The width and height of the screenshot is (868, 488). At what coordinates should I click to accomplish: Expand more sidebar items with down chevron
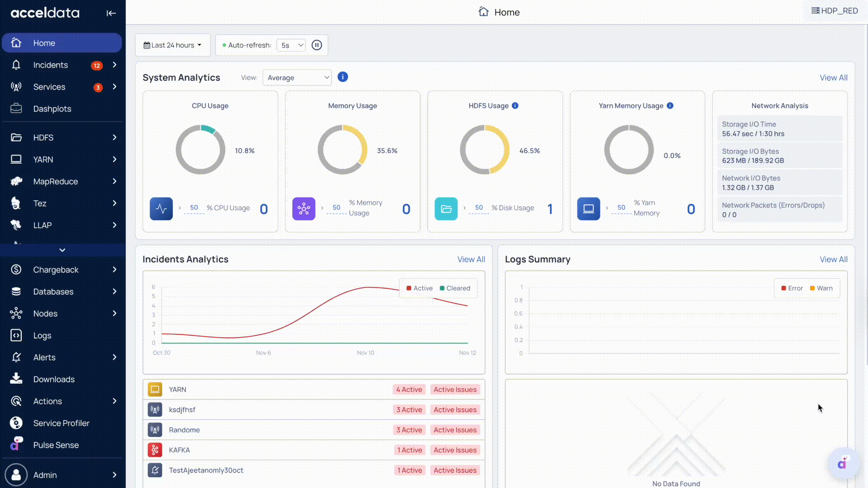pos(62,250)
